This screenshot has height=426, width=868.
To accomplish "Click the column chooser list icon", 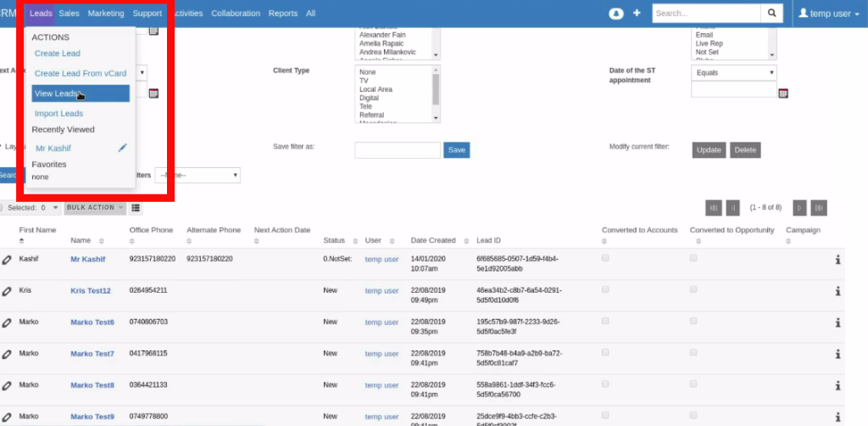I will point(135,208).
